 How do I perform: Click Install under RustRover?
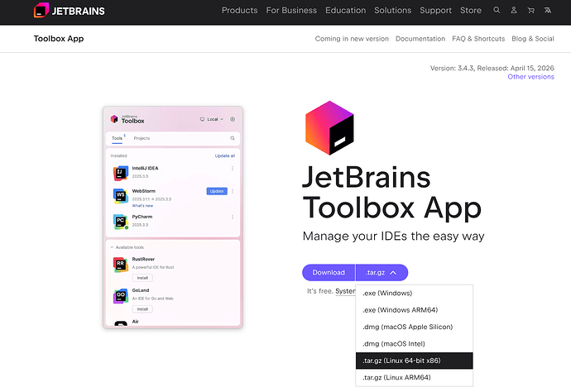pos(142,278)
